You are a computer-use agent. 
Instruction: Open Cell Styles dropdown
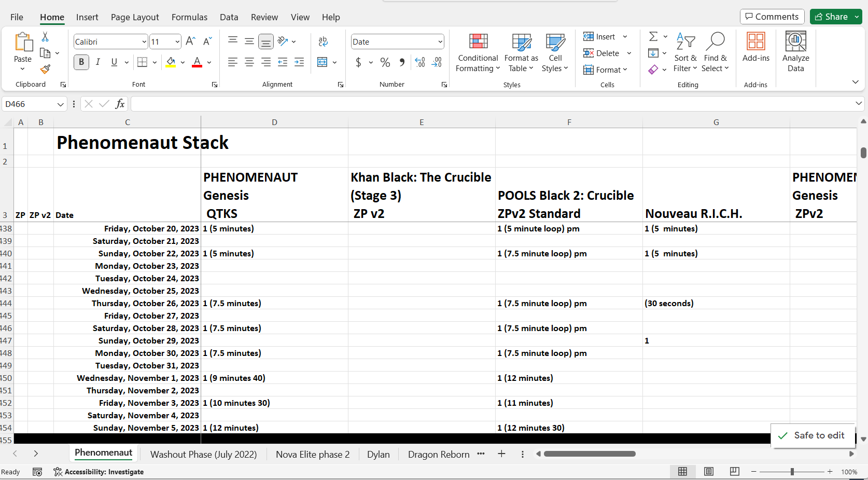(x=555, y=53)
